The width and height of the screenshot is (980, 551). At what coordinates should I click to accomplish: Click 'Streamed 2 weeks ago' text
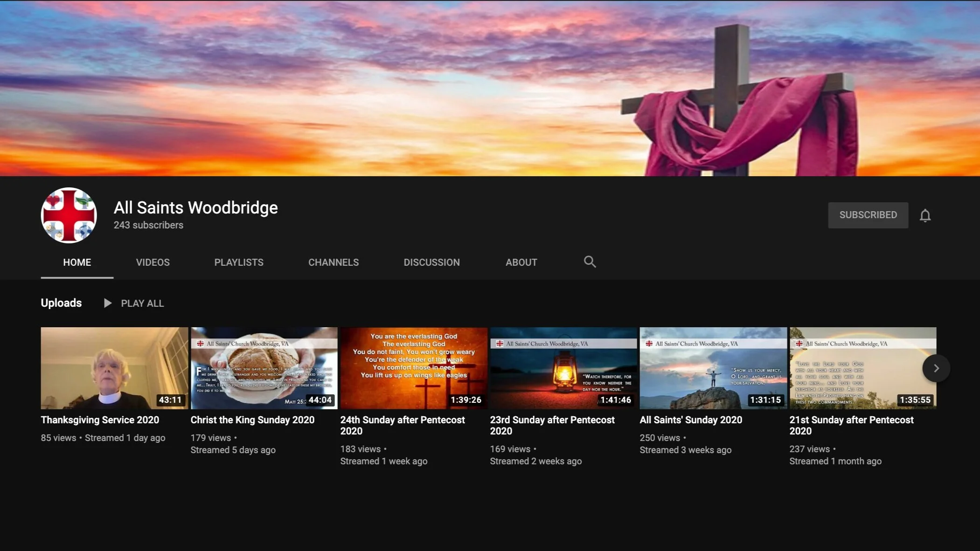[x=536, y=461]
